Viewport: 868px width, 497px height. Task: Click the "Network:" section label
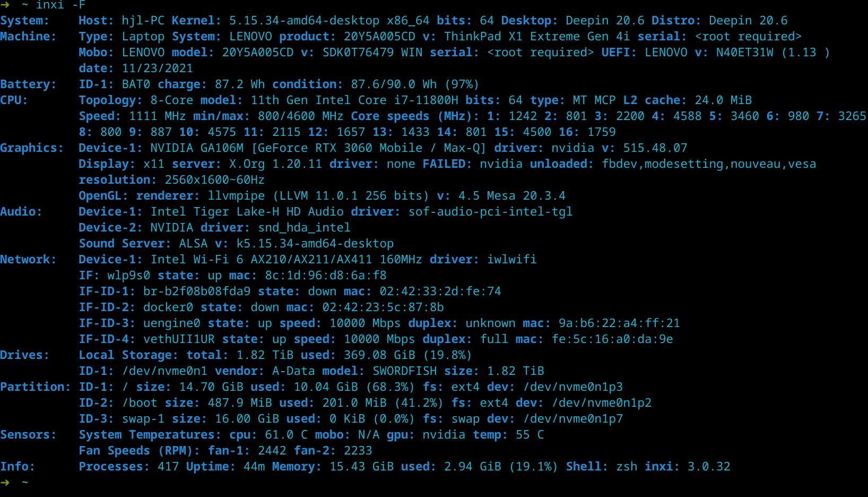point(28,260)
